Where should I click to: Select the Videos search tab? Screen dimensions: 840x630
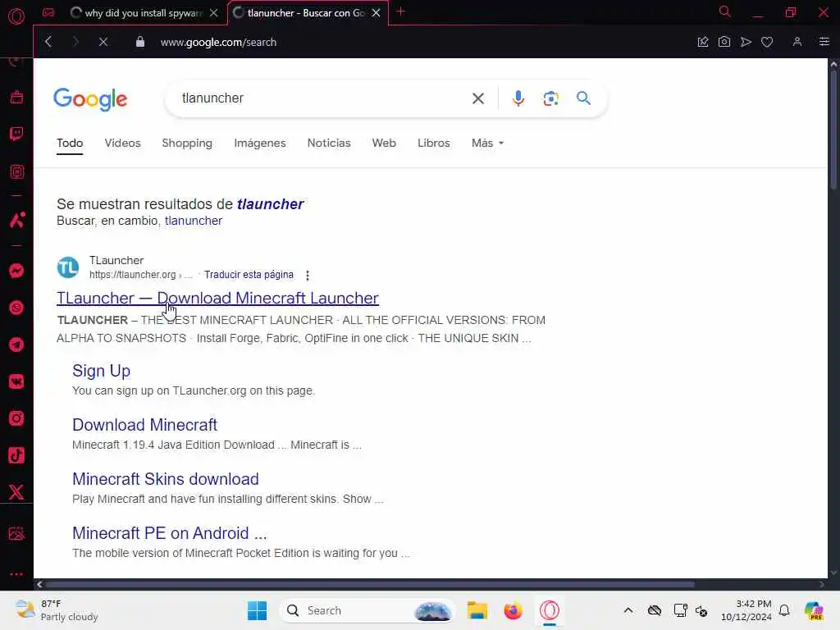point(123,143)
